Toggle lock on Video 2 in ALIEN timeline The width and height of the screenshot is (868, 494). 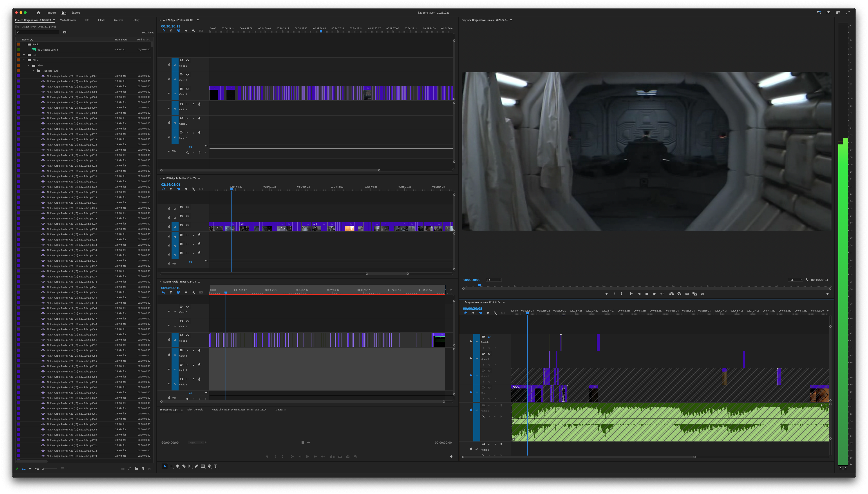[170, 79]
